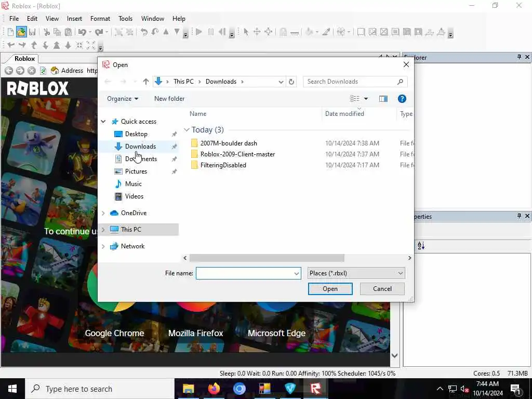The height and width of the screenshot is (399, 532).
Task: Click the Save floppy disk toolbar icon
Action: point(32,32)
